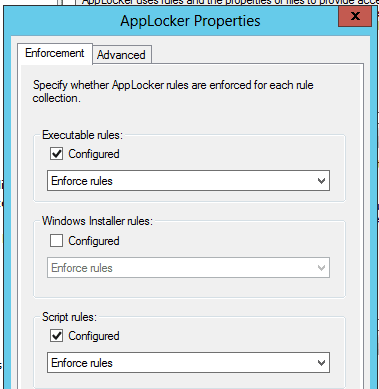Screen dimensions: 379x389
Task: Click the Script rules dropdown chevron
Action: click(321, 363)
